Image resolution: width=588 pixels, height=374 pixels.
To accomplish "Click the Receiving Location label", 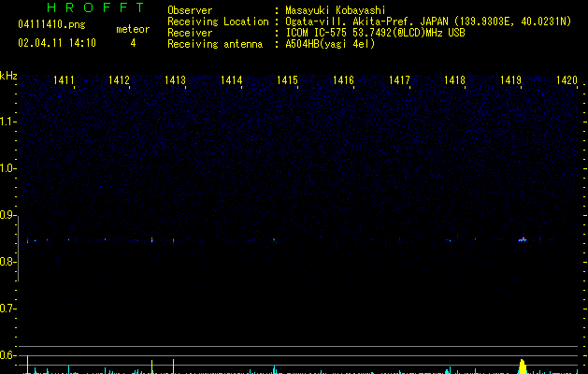I will pos(218,22).
